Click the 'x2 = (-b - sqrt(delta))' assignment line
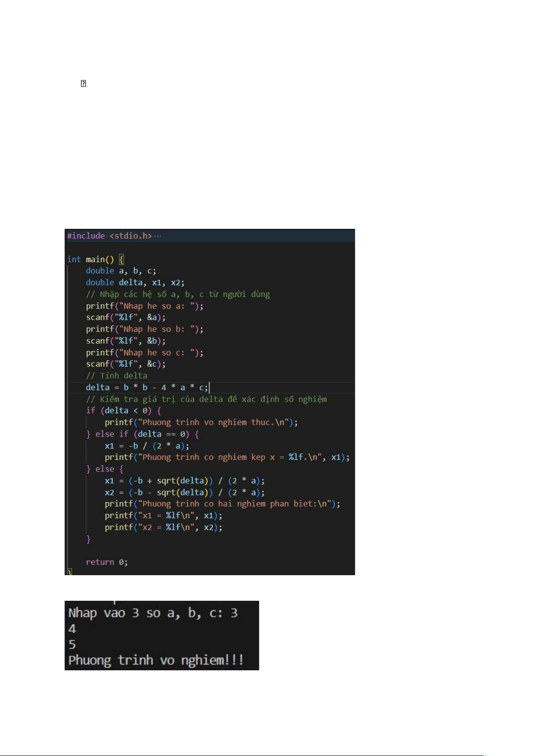The height and width of the screenshot is (756, 535). (184, 493)
